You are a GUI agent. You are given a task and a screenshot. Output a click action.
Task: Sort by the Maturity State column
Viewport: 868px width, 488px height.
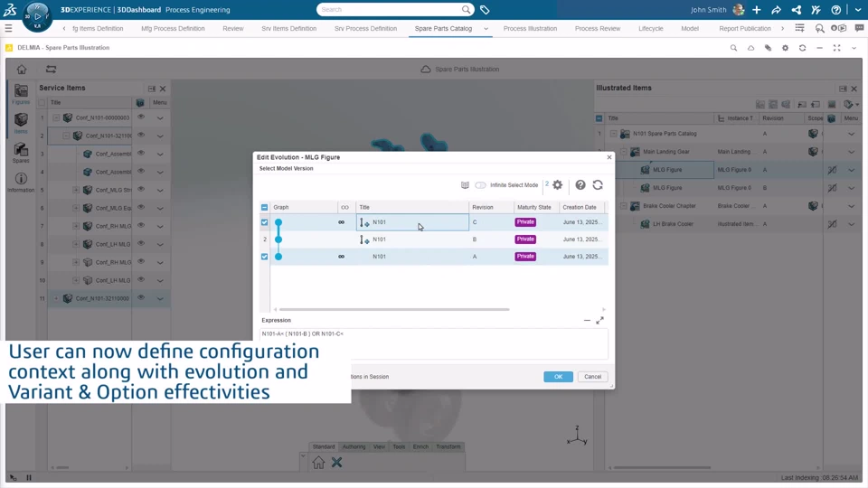(x=534, y=208)
